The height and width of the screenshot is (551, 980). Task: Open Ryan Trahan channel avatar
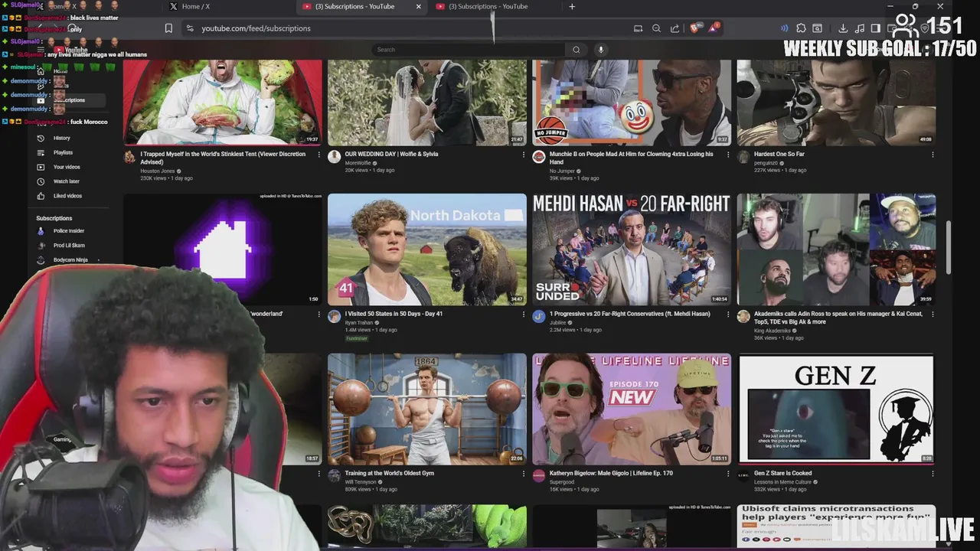tap(334, 316)
